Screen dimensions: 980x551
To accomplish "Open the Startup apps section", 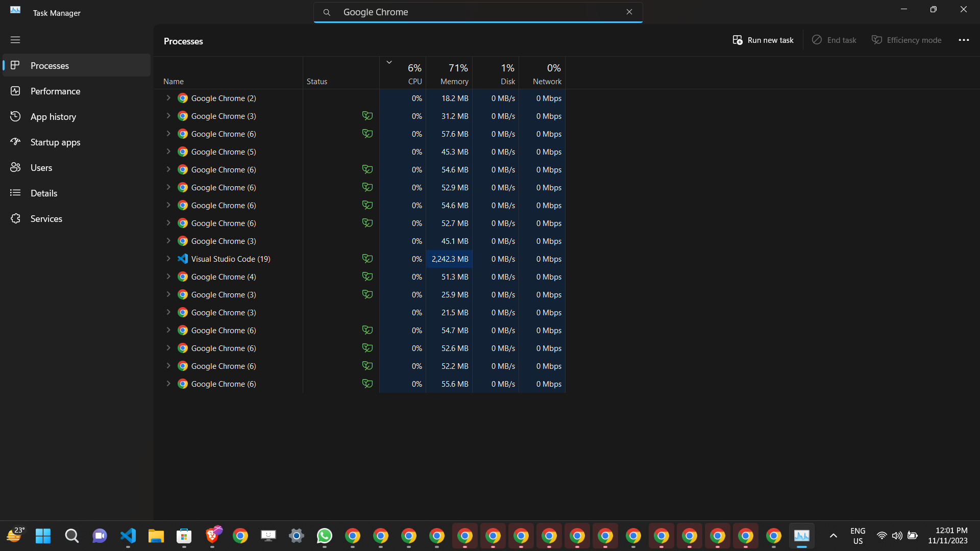I will [55, 142].
